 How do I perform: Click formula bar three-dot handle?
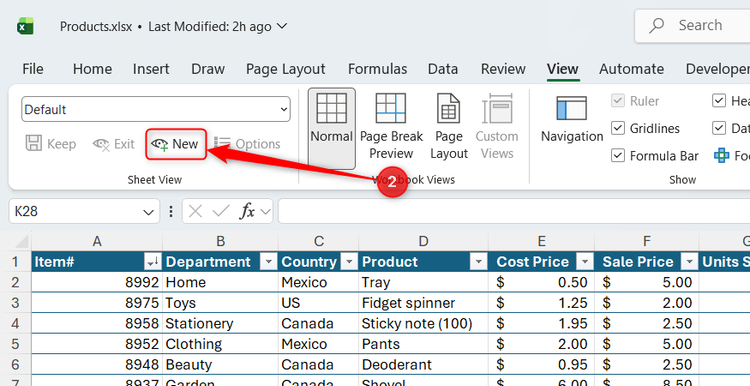pyautogui.click(x=171, y=211)
